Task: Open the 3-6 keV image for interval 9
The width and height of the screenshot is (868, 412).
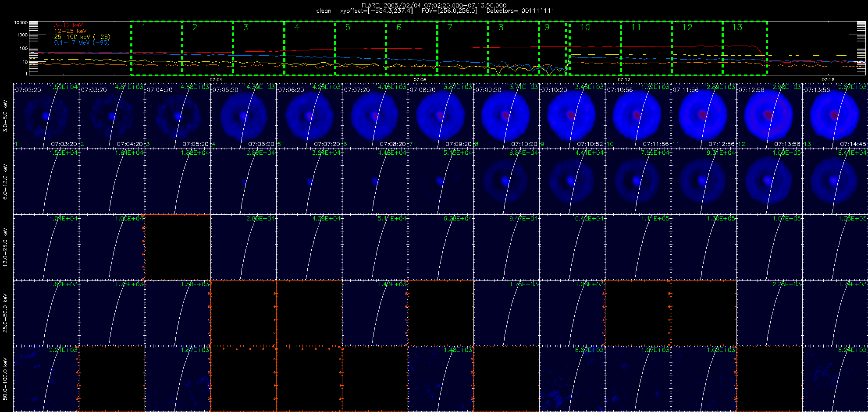Action: coord(572,116)
